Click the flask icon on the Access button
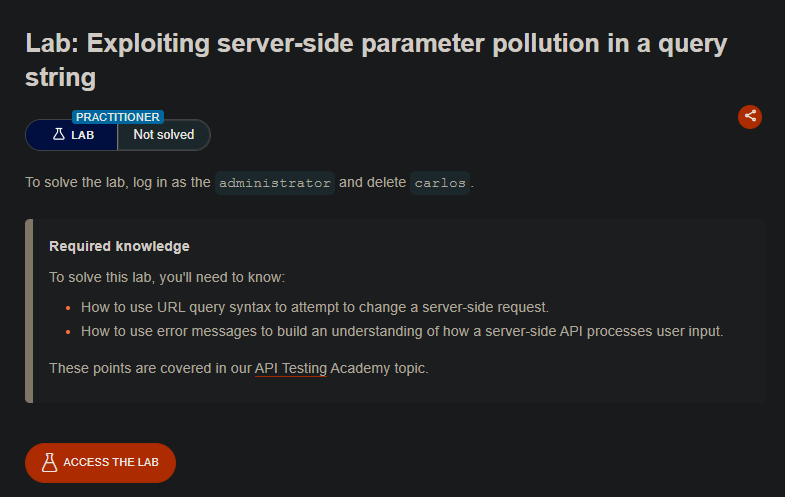The height and width of the screenshot is (497, 785). [x=49, y=462]
